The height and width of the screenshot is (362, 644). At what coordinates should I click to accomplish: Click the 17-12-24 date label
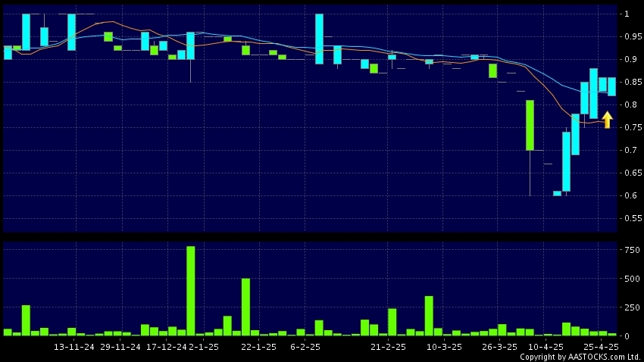(167, 347)
